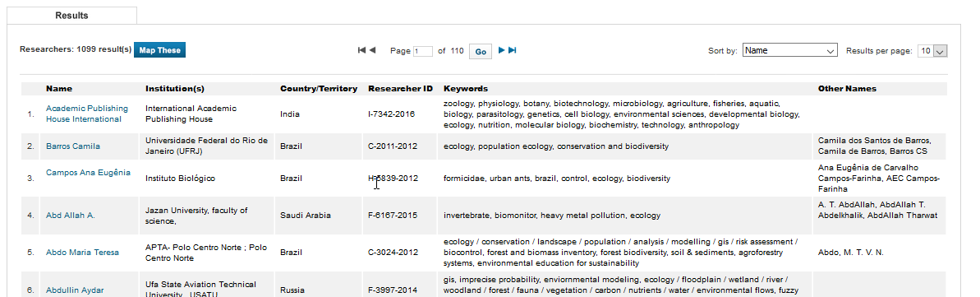Select Researcher ID F-6167-2015
Screen dimensions: 980x297
click(393, 215)
